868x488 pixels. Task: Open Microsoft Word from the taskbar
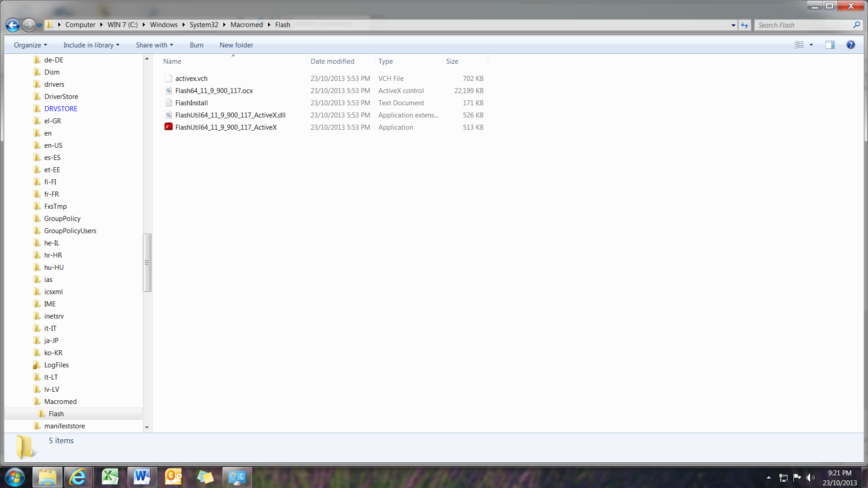pos(142,477)
